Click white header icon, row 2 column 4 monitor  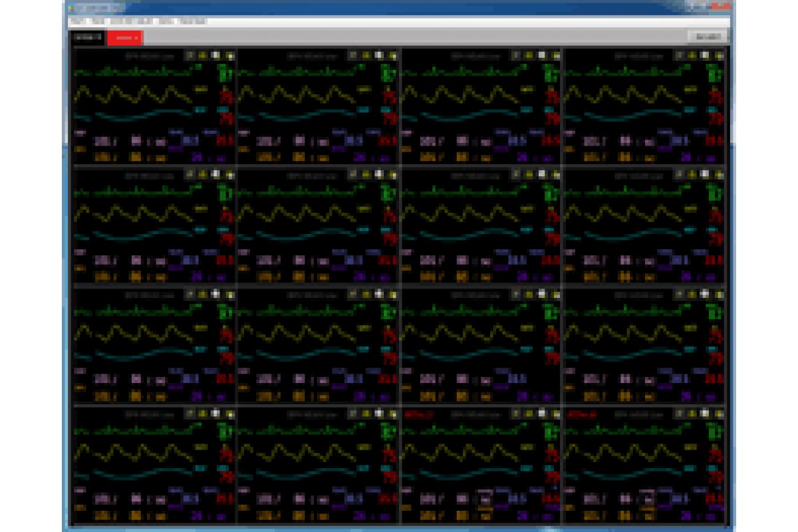706,175
